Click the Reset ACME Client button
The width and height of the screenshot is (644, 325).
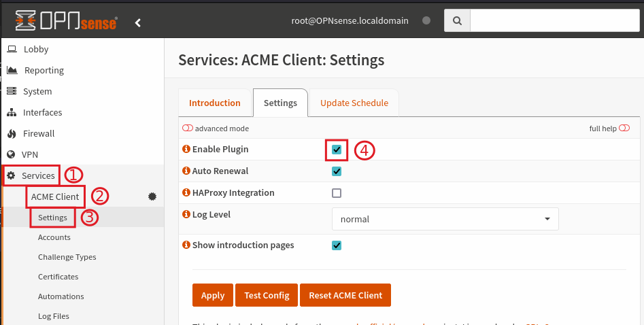pos(345,295)
